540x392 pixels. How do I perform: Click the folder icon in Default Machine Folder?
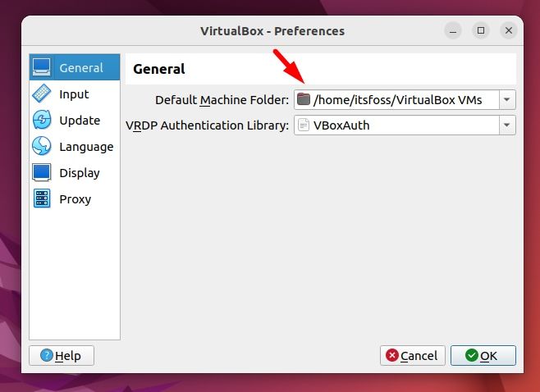pos(304,99)
